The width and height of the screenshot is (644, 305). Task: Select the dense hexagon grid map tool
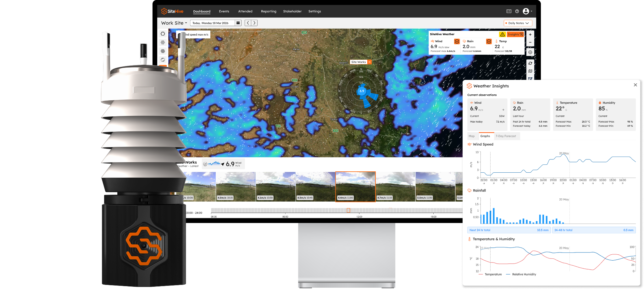(163, 51)
